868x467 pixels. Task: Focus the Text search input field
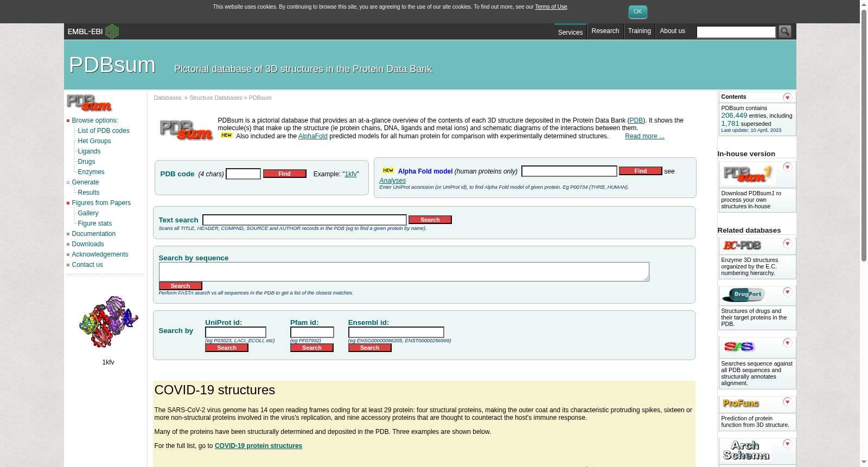point(304,220)
